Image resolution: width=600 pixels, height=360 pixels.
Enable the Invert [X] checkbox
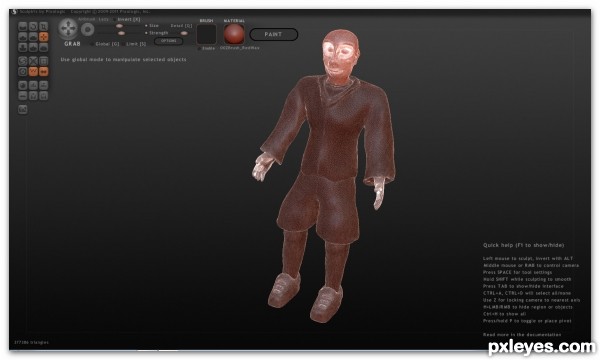pos(114,19)
